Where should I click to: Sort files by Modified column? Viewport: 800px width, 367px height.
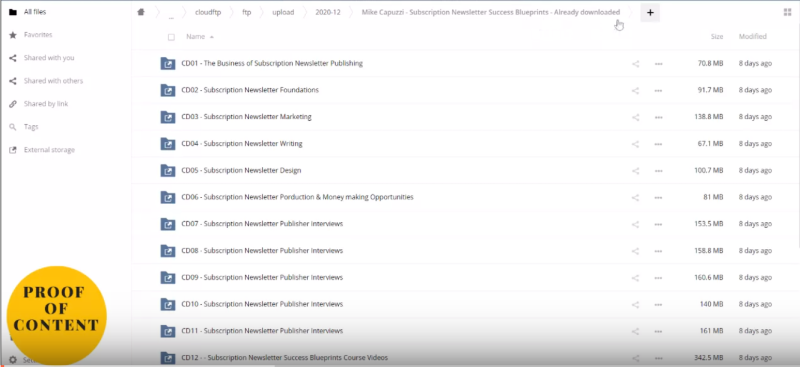click(753, 37)
